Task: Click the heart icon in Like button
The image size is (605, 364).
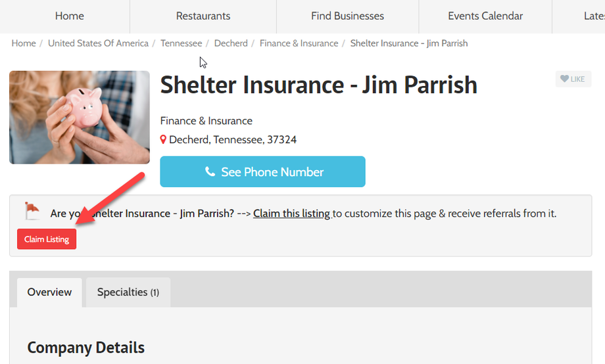Action: pyautogui.click(x=564, y=79)
